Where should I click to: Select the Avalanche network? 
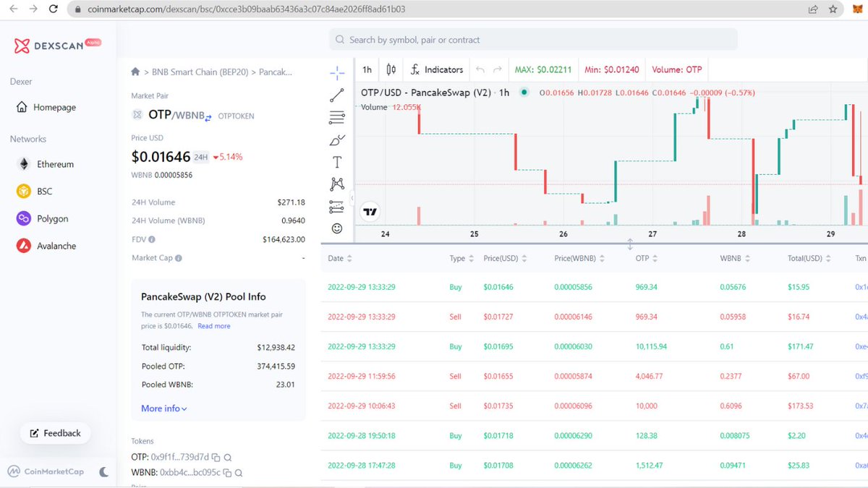pos(48,246)
